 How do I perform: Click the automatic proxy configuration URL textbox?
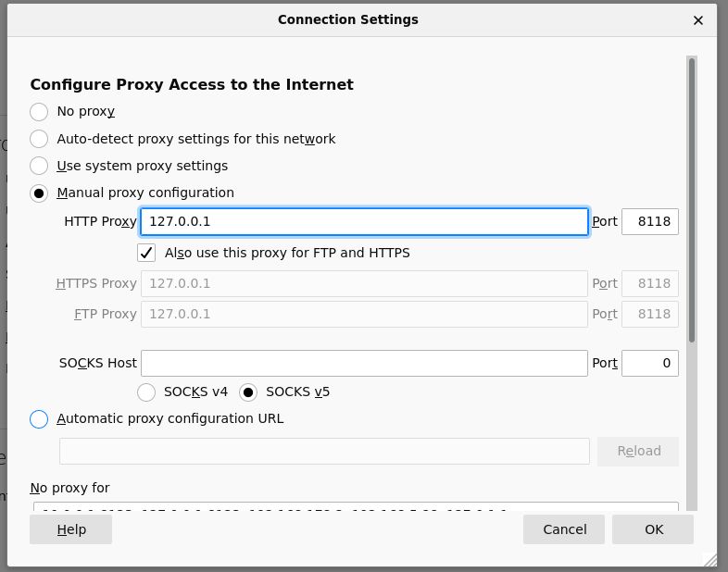[x=324, y=451]
